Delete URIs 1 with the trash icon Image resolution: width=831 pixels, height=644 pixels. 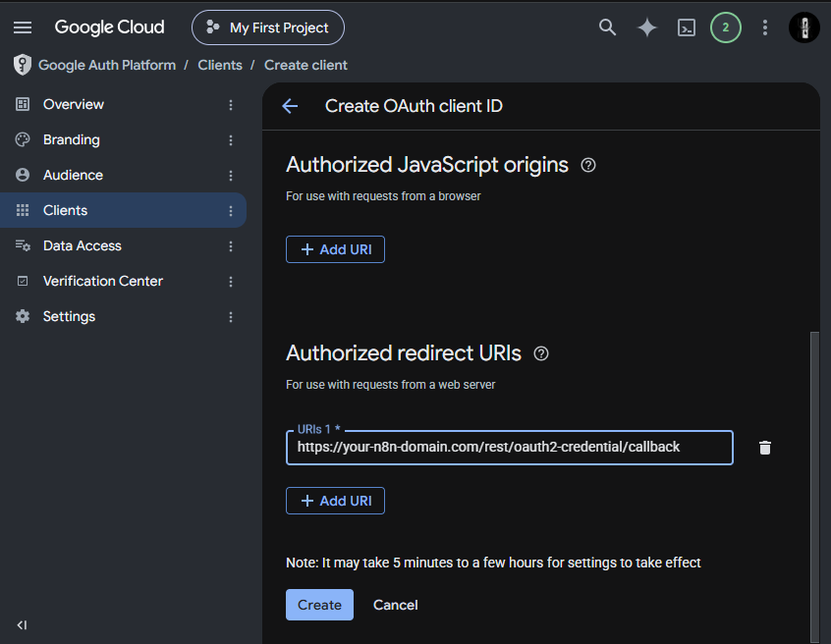[765, 448]
